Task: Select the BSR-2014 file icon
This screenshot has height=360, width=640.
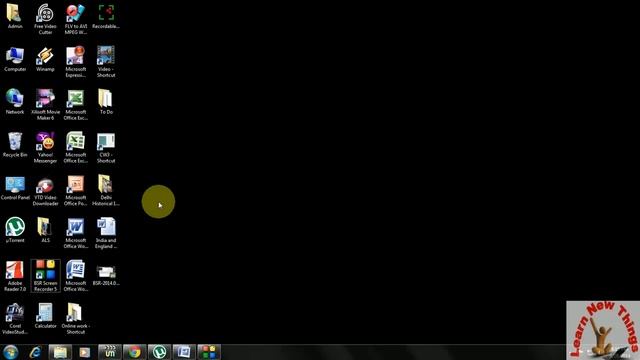Action: pos(106,274)
